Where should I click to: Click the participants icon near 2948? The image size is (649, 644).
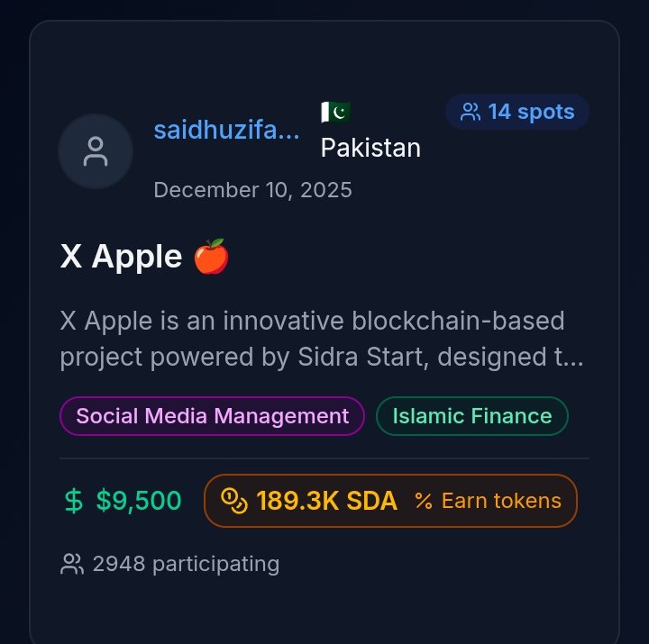point(71,565)
